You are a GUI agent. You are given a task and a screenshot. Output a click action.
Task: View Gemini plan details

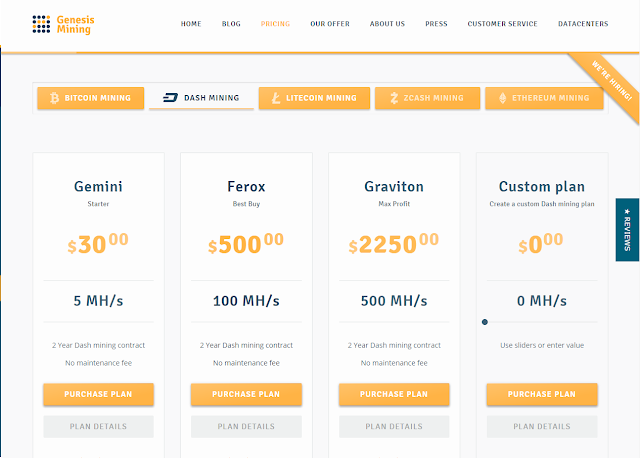point(98,427)
